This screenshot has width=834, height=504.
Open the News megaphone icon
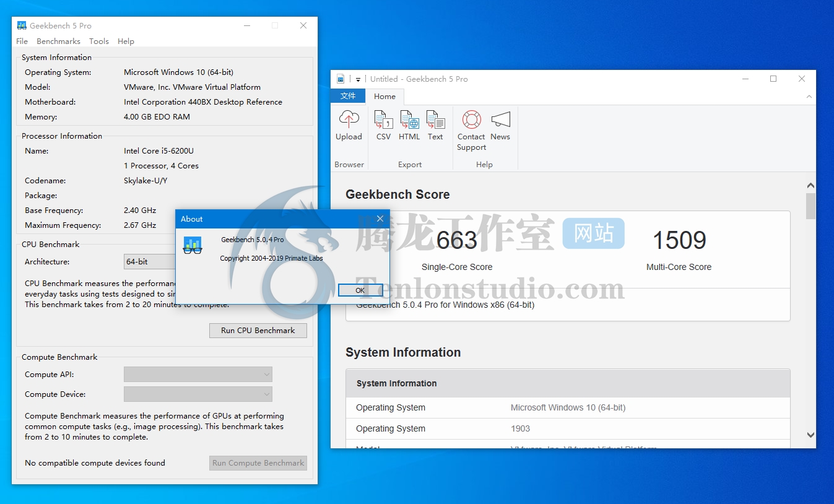pos(500,119)
